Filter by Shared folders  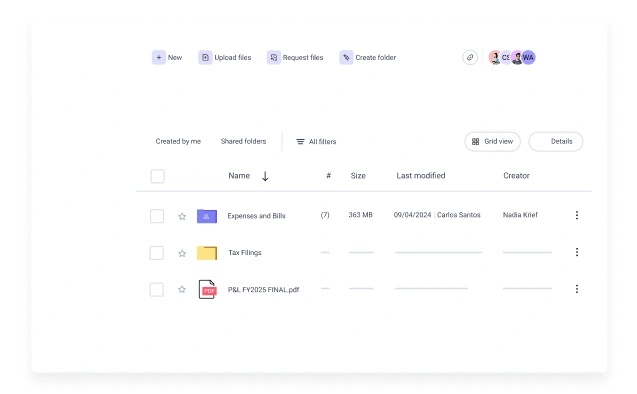point(243,141)
